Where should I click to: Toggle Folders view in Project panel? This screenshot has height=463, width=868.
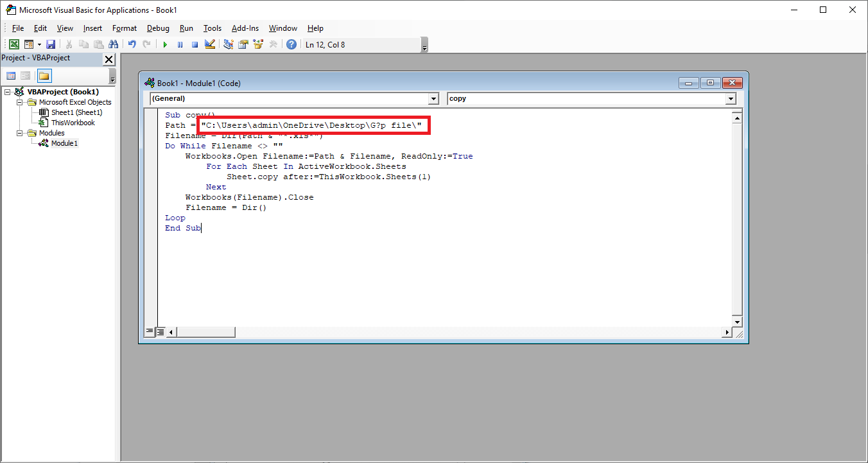(x=44, y=76)
